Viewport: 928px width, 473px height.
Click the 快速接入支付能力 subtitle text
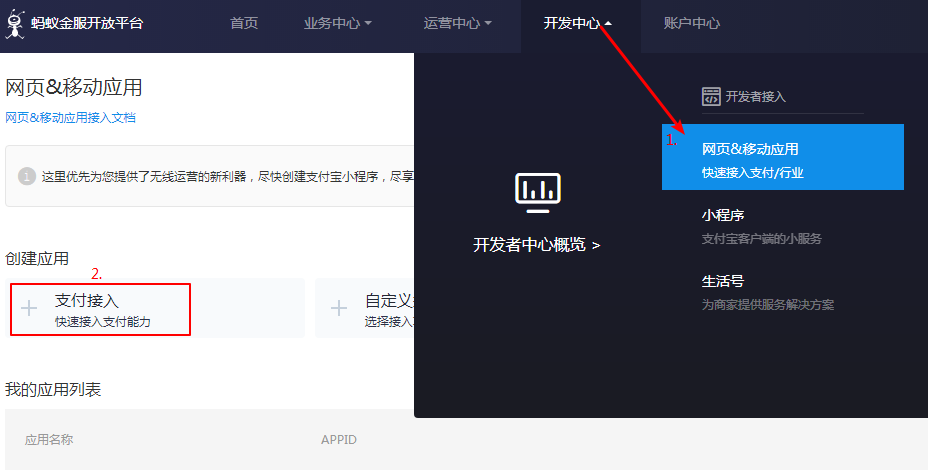click(103, 322)
